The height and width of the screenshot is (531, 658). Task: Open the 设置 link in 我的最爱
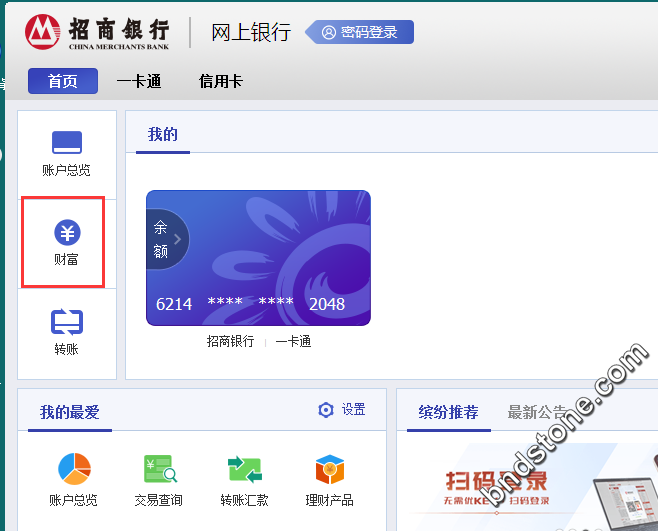[x=353, y=410]
